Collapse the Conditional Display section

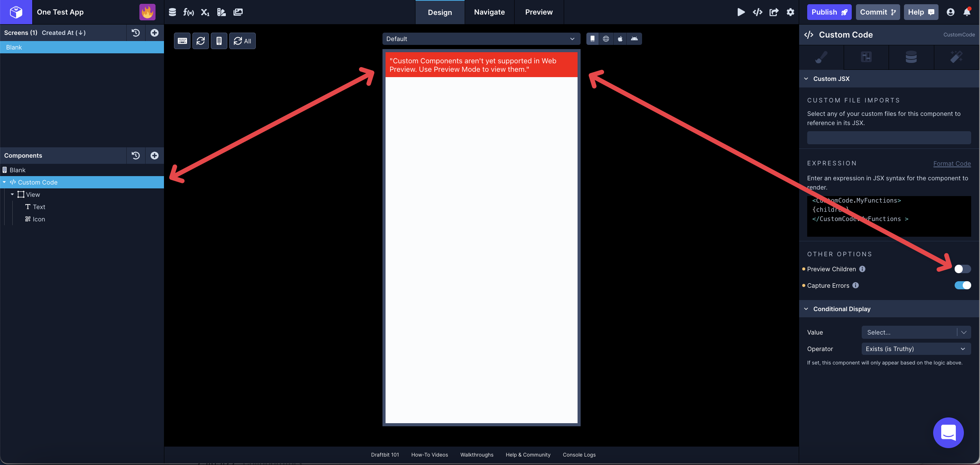[x=806, y=309]
